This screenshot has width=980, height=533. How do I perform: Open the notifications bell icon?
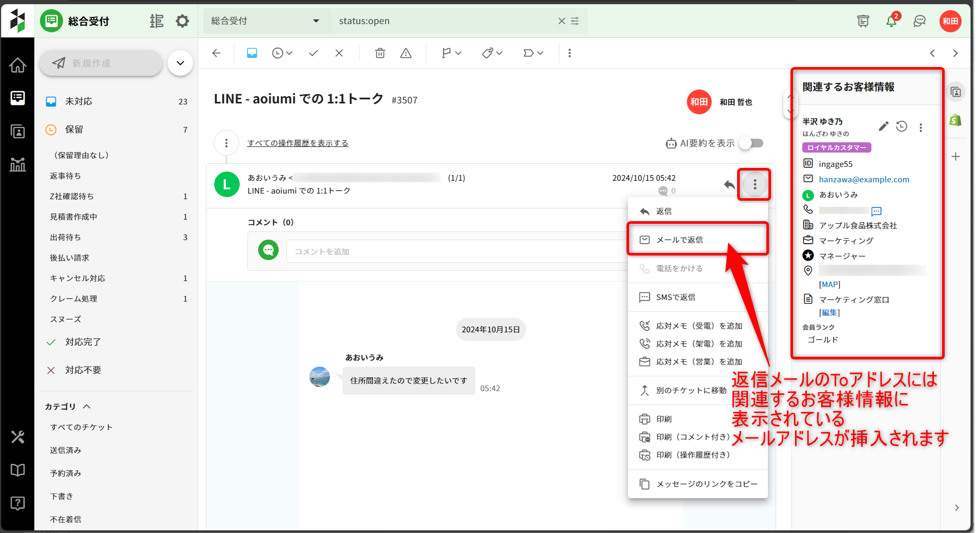(x=891, y=21)
